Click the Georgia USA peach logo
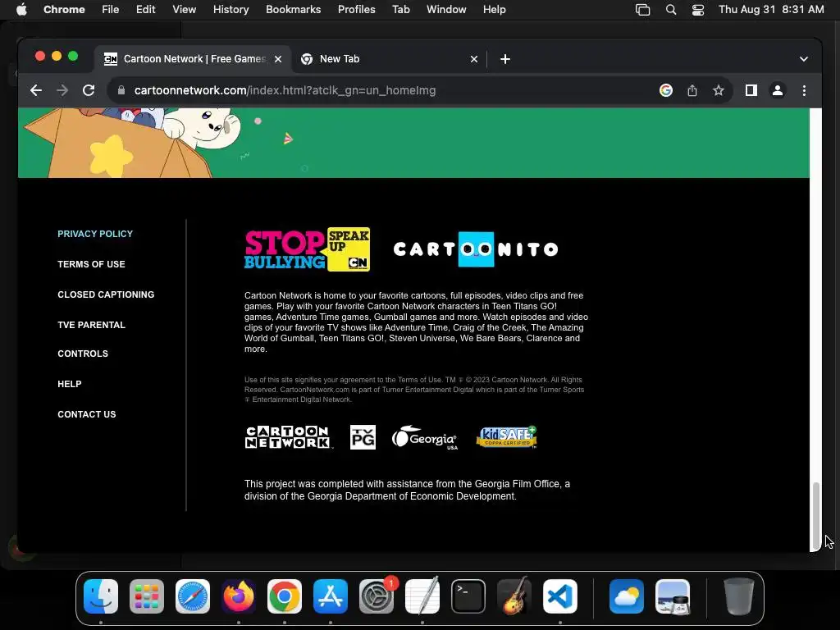This screenshot has width=840, height=630. pos(425,438)
